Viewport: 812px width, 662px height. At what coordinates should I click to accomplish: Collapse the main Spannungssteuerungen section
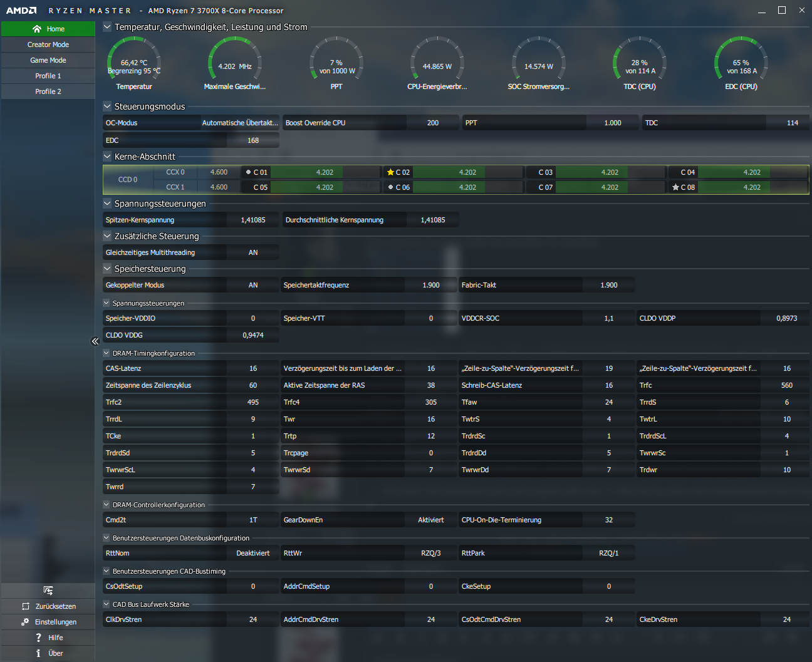107,204
